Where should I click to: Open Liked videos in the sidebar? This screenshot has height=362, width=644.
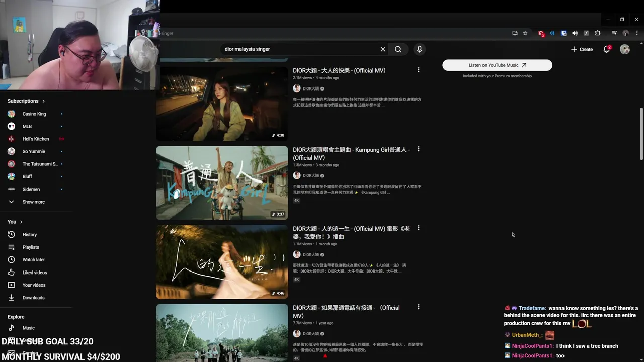coord(35,273)
